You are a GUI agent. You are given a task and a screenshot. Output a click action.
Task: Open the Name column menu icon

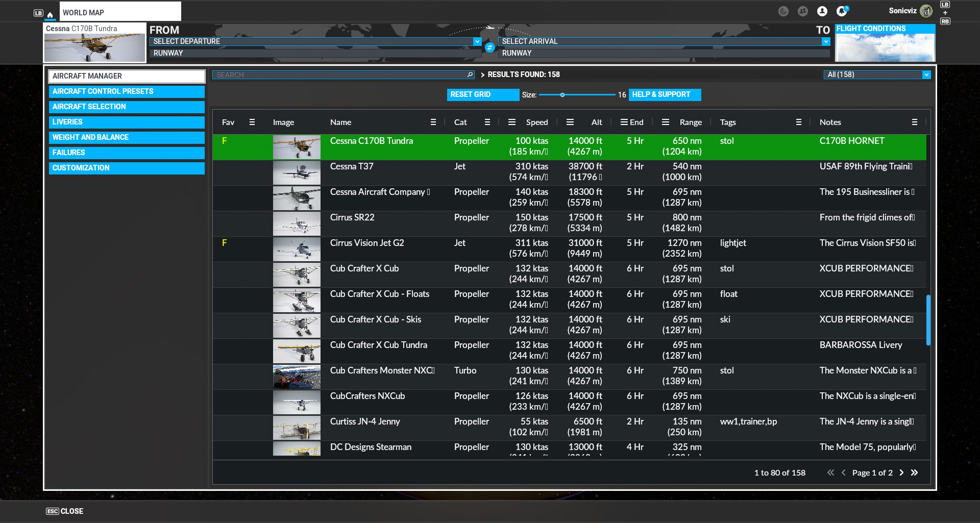(x=433, y=122)
